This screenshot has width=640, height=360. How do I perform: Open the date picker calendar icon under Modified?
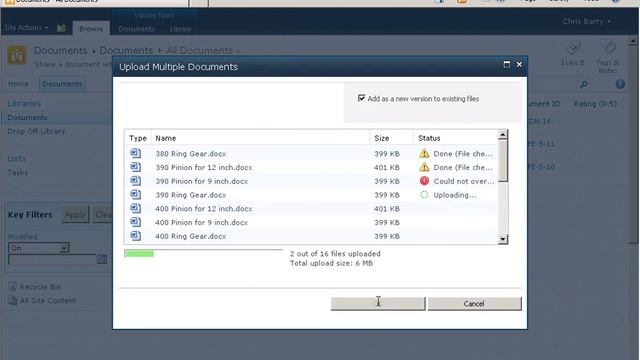[x=102, y=259]
